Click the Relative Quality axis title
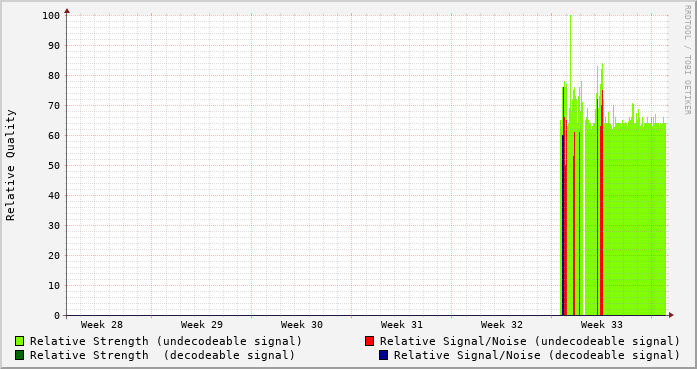This screenshot has height=369, width=697. pos(10,165)
